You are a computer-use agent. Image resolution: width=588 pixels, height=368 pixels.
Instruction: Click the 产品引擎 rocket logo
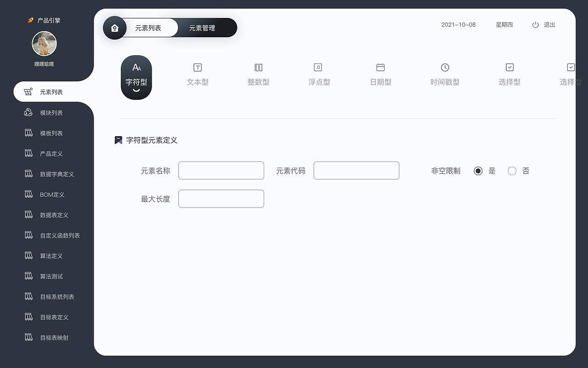44,20
